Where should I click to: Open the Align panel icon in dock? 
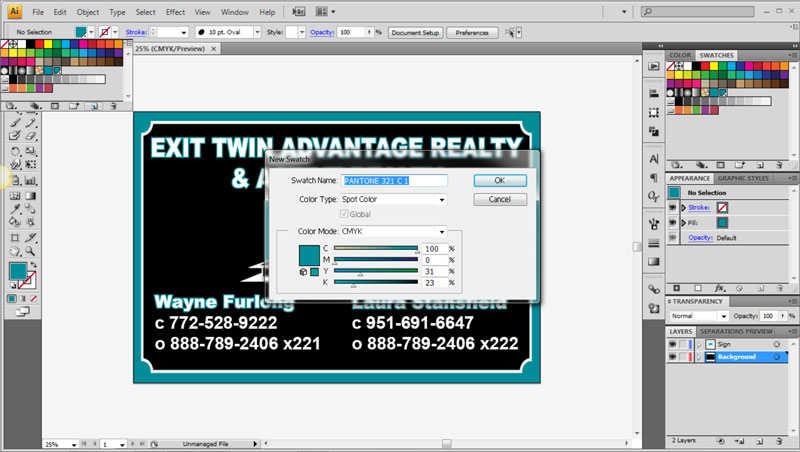pyautogui.click(x=654, y=93)
